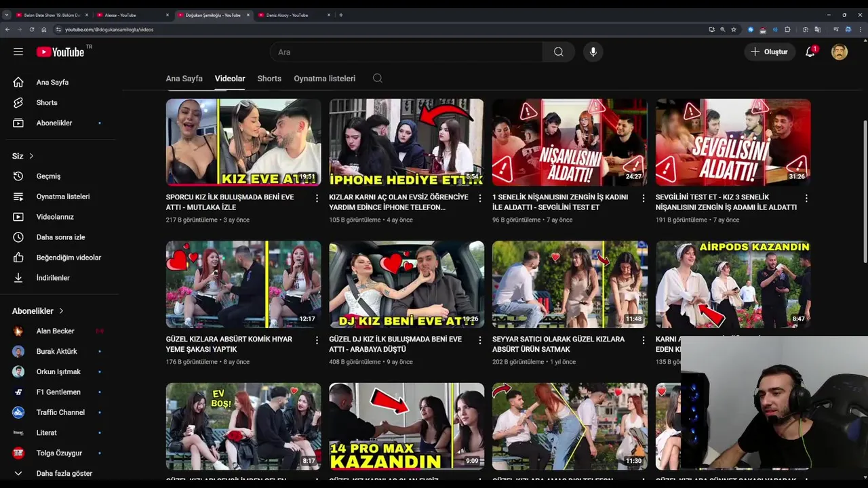868x488 pixels.
Task: Open the YouTube hamburger guide menu
Action: tap(18, 52)
